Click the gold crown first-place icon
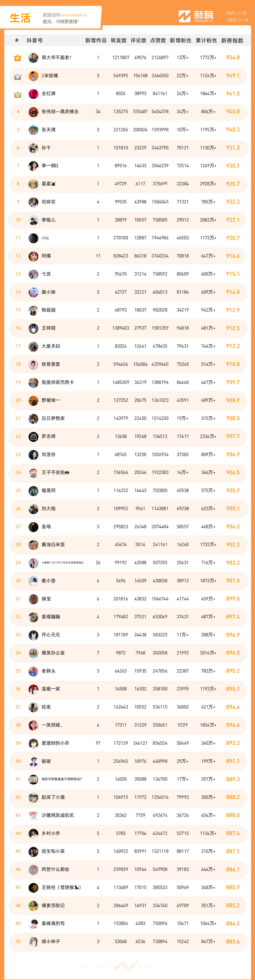 pyautogui.click(x=17, y=58)
